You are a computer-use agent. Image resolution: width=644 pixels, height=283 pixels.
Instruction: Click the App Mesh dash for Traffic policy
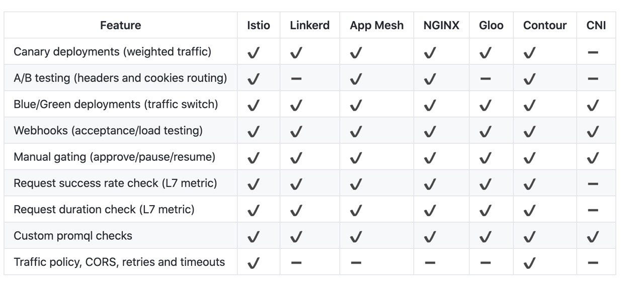(x=356, y=262)
